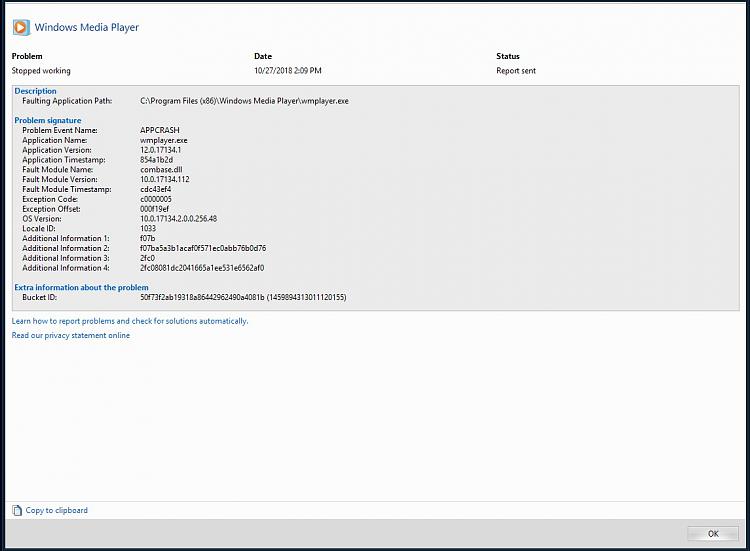Select the date 10/27/2018 2:09 PM
Viewport: 750px width, 551px height.
287,71
